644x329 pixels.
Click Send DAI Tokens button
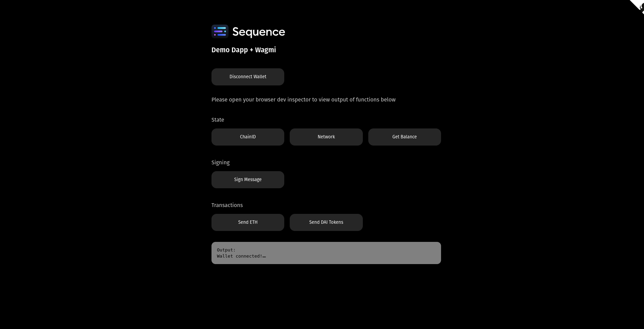click(x=326, y=222)
